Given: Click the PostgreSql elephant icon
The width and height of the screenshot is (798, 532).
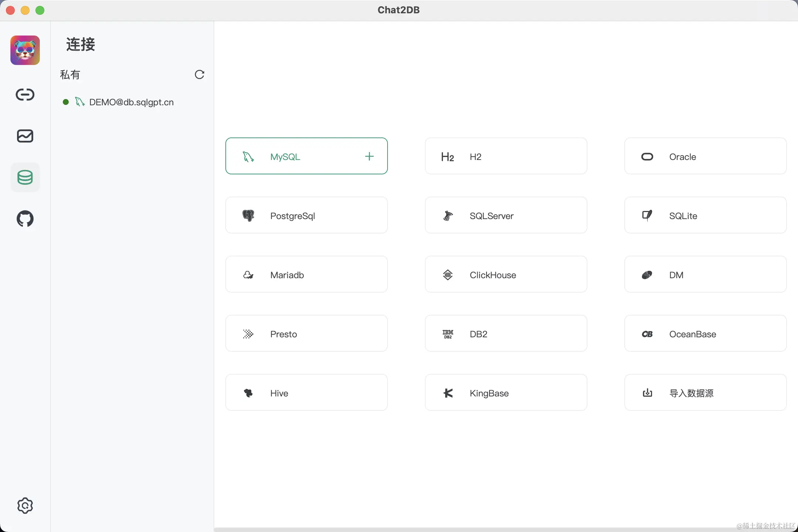Looking at the screenshot, I should (248, 216).
